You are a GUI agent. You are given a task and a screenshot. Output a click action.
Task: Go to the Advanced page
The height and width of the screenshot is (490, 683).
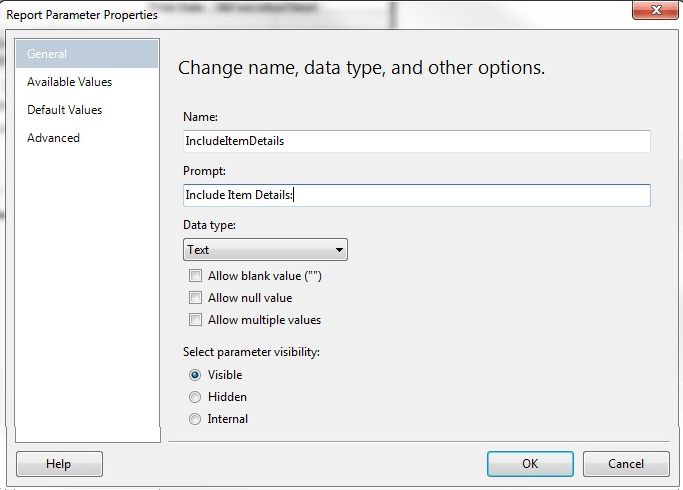pos(53,138)
